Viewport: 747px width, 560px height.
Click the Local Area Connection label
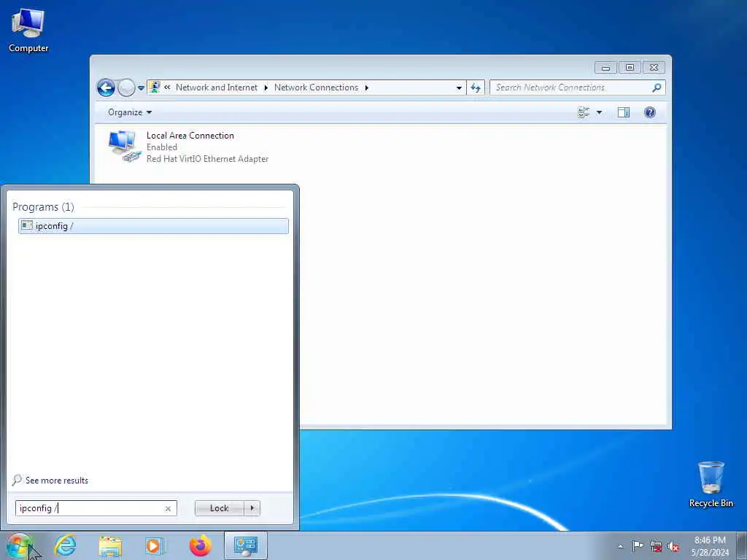point(190,136)
